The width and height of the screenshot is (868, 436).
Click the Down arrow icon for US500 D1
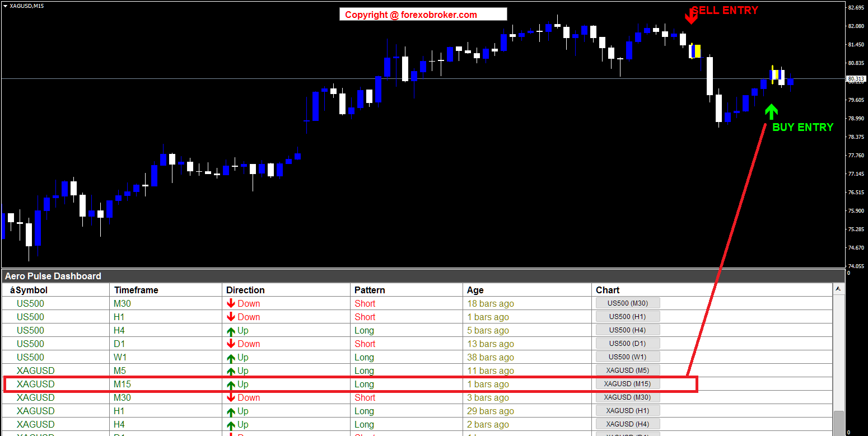tap(231, 344)
